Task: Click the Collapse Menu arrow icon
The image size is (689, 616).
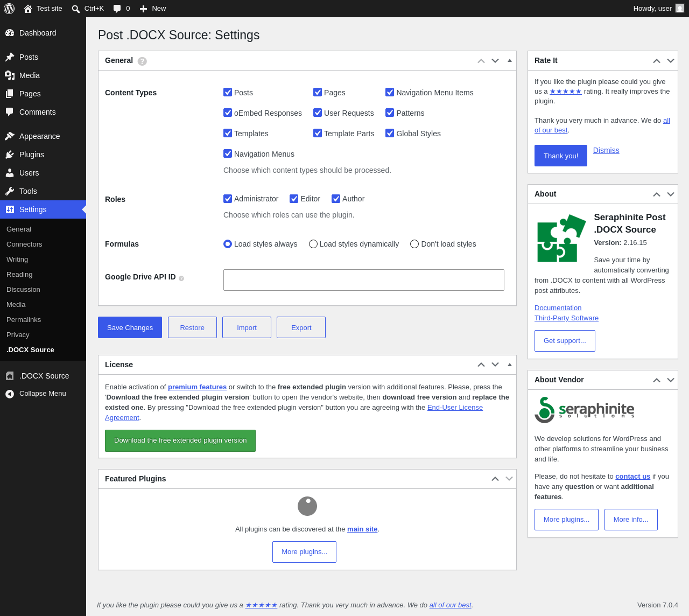Action: click(x=10, y=394)
